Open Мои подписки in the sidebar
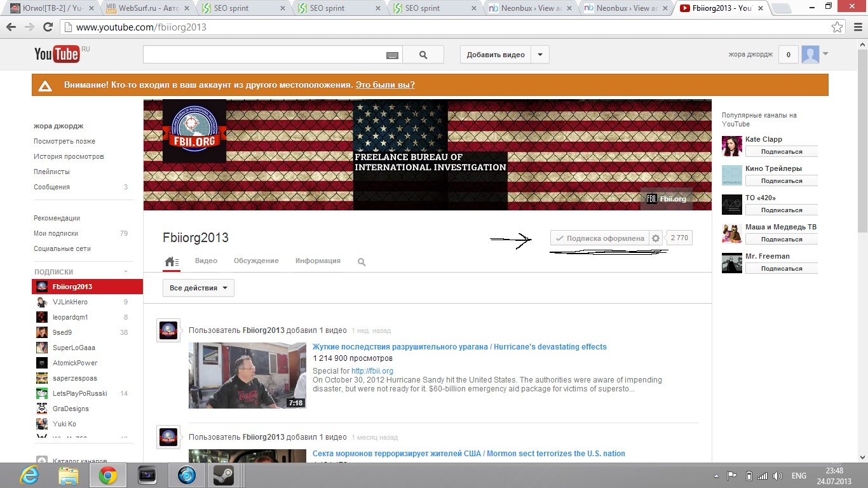This screenshot has height=488, width=868. click(56, 233)
